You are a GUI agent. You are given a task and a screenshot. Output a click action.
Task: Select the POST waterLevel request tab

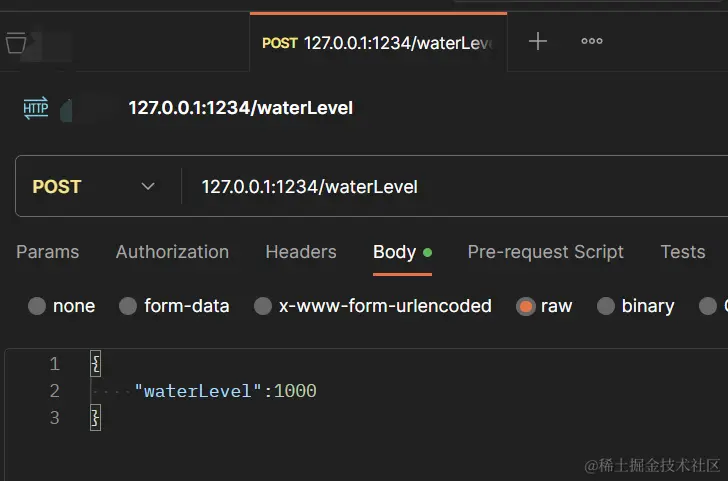[x=378, y=42]
